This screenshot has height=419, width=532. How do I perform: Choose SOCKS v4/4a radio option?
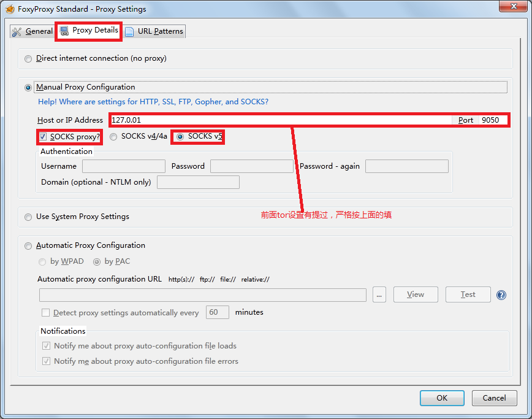tap(113, 137)
